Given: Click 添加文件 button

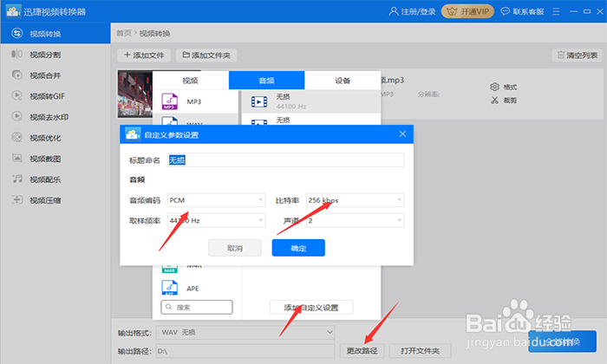Looking at the screenshot, I should (144, 55).
